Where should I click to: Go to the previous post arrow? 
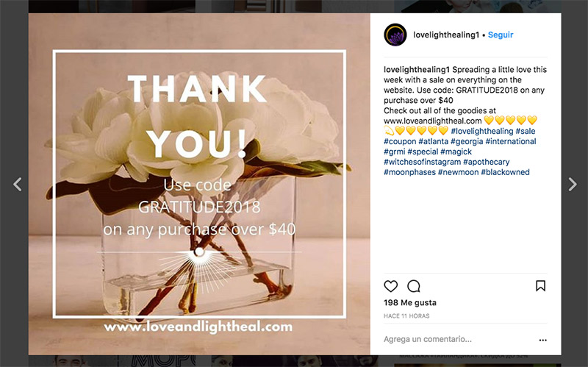[x=17, y=185]
